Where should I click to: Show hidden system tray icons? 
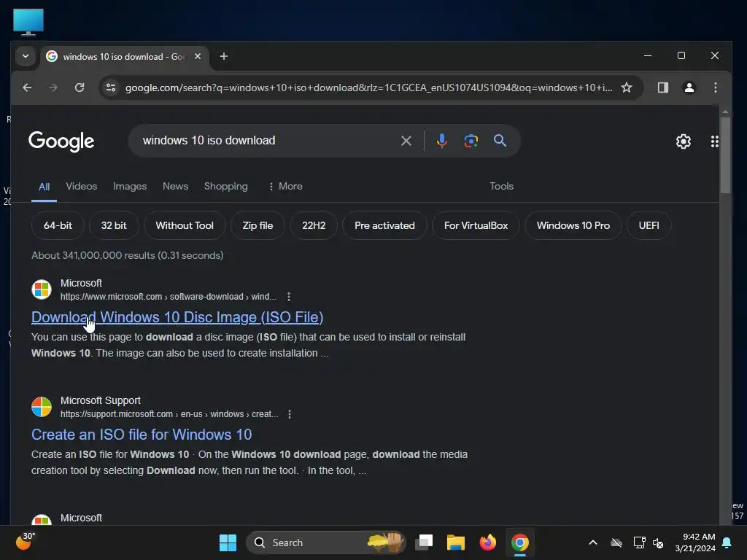[x=592, y=542]
